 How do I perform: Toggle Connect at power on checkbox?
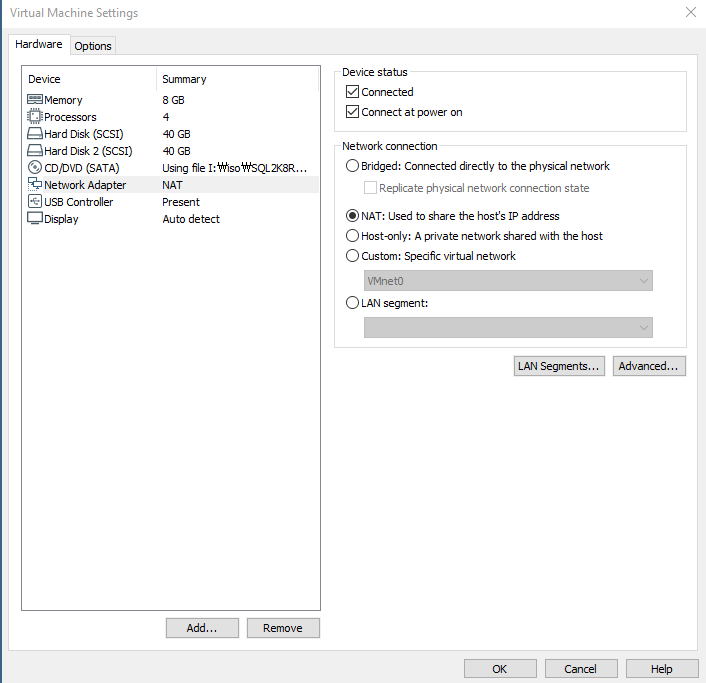click(x=352, y=112)
